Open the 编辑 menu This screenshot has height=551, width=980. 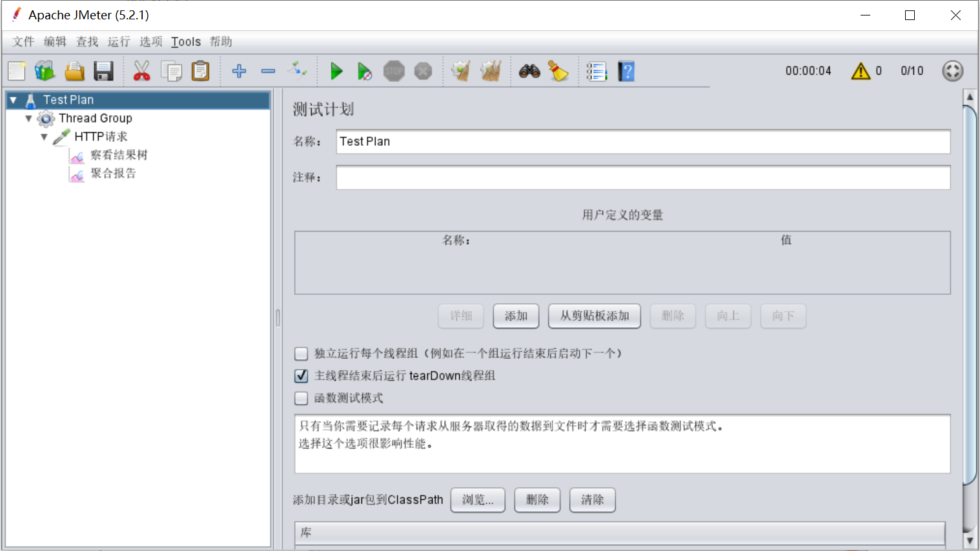(55, 42)
